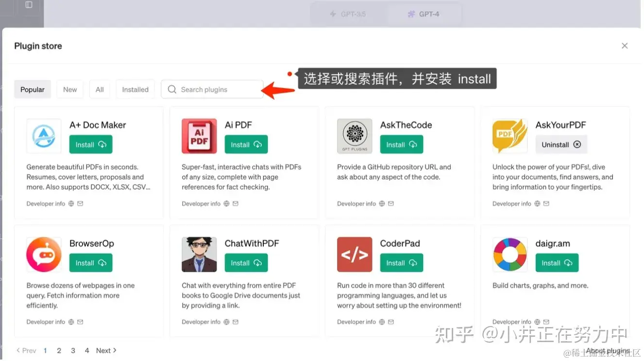This screenshot has height=361, width=644.
Task: Open ChatWithPDF developer website globe
Action: tap(226, 322)
